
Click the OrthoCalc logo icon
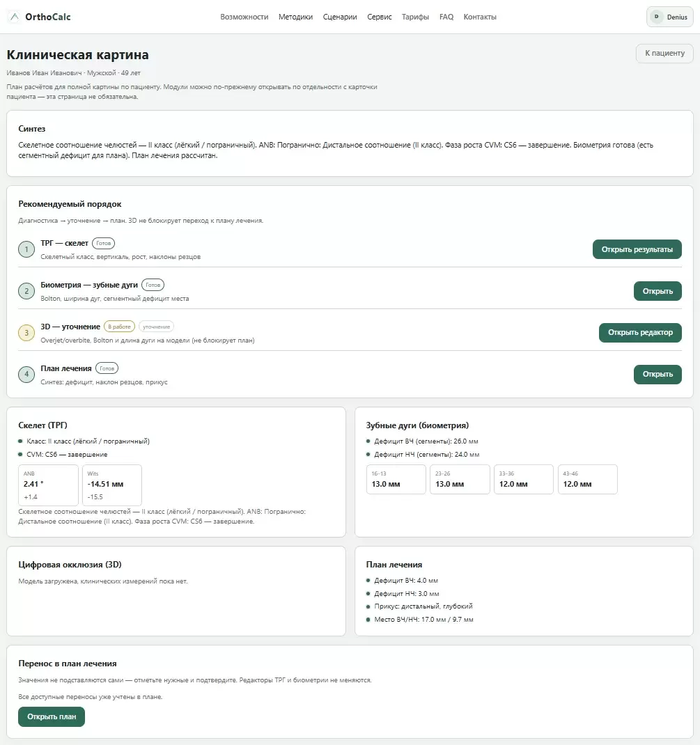[x=14, y=17]
